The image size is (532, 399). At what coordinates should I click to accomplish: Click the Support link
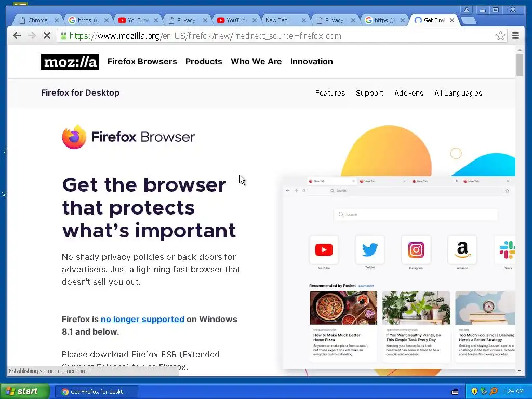(369, 93)
